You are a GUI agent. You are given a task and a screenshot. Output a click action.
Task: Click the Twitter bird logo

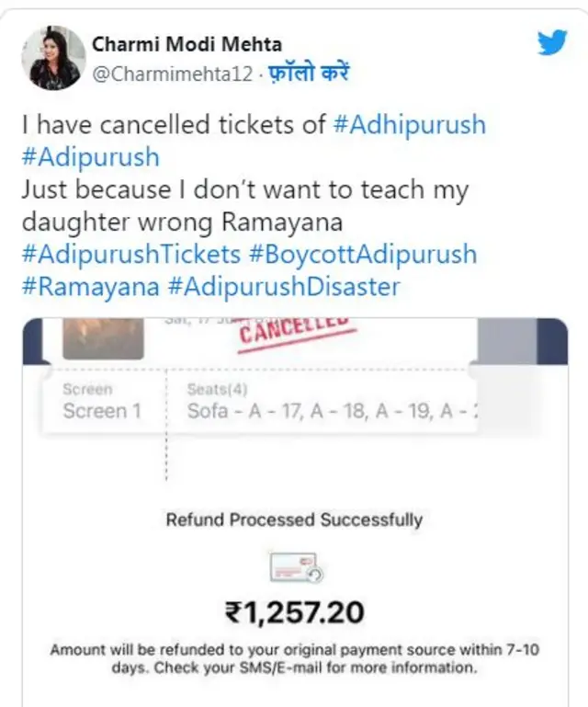coord(551,43)
